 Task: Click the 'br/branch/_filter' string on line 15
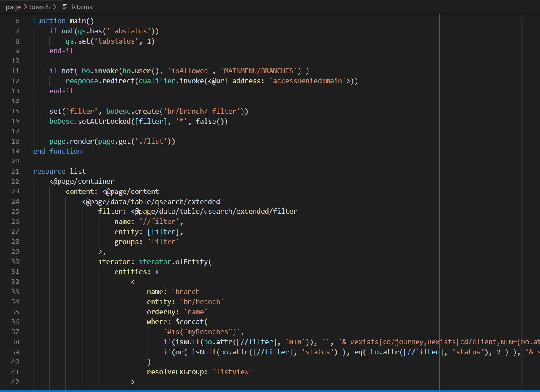(x=203, y=111)
